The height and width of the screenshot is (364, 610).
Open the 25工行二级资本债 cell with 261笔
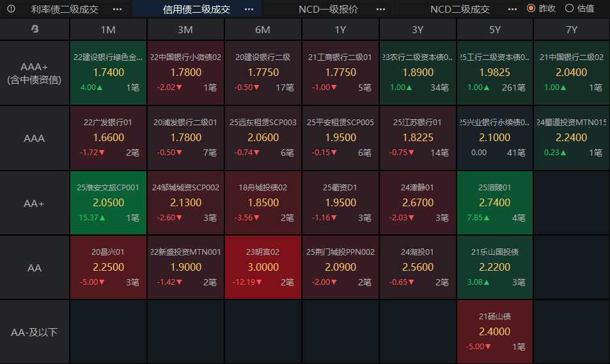tap(495, 73)
